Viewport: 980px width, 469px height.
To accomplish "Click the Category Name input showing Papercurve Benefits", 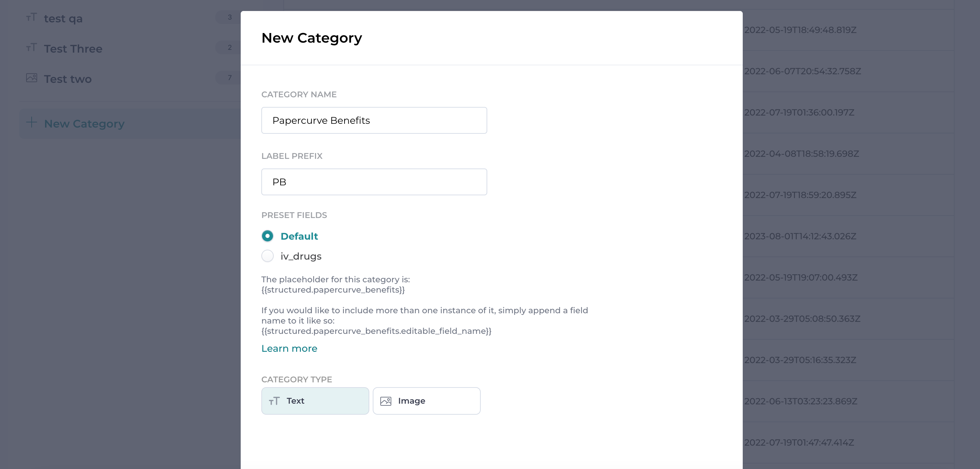I will [x=374, y=121].
